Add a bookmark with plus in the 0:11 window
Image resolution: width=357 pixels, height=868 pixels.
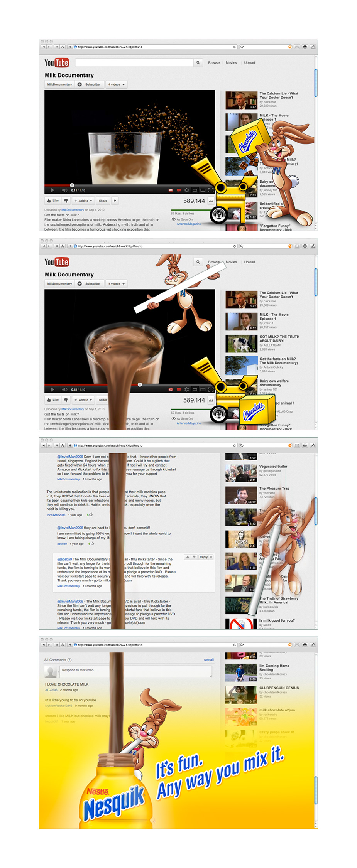pos(70,47)
